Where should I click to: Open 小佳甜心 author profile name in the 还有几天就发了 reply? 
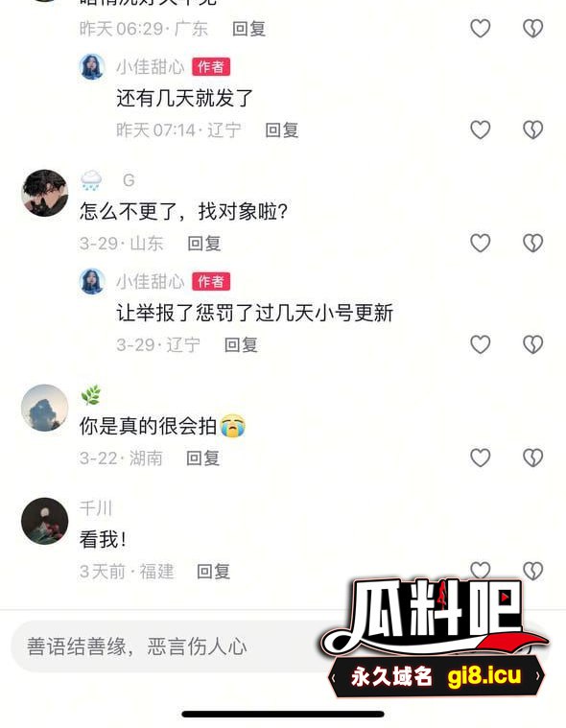pos(150,67)
